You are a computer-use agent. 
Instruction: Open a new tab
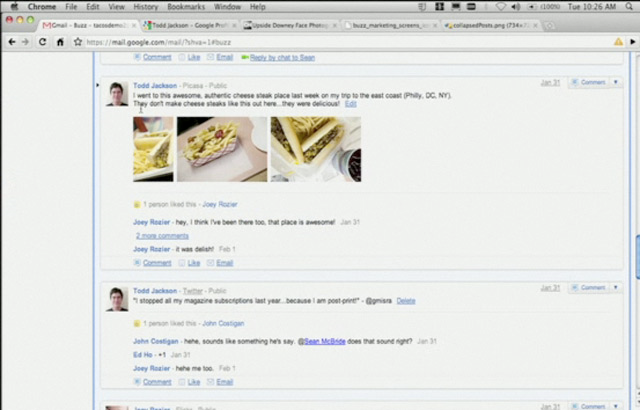click(550, 26)
